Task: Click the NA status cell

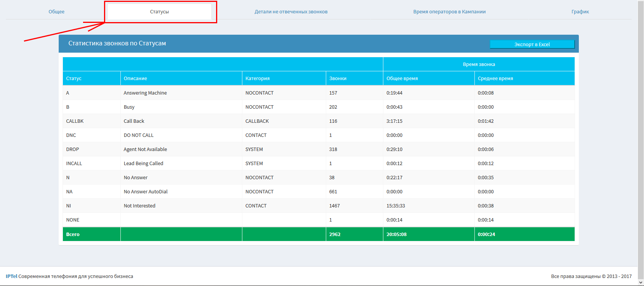Action: point(91,191)
